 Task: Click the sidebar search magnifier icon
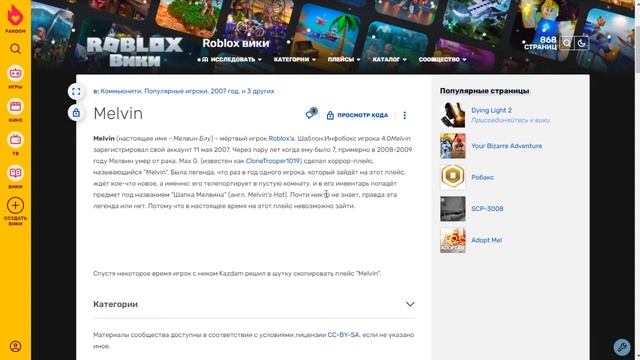point(16,49)
